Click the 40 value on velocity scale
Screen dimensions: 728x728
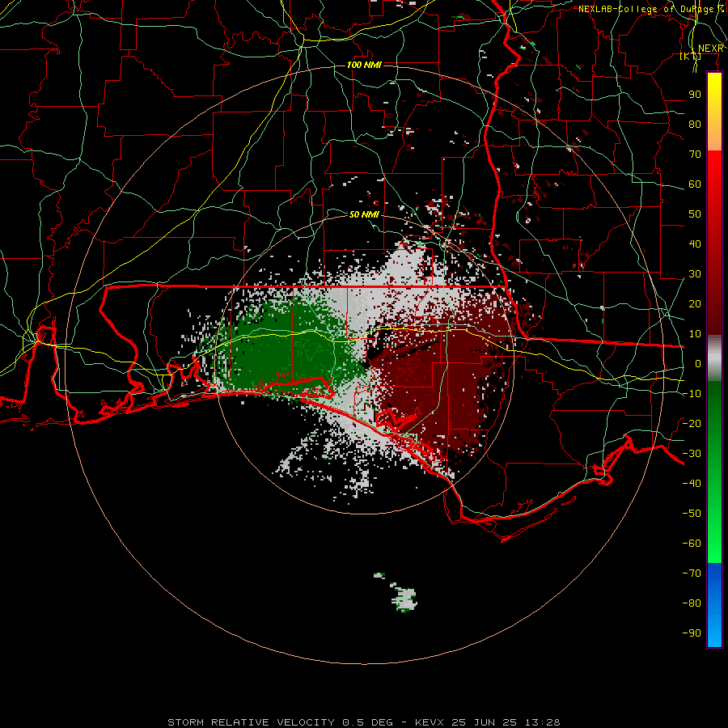695,244
